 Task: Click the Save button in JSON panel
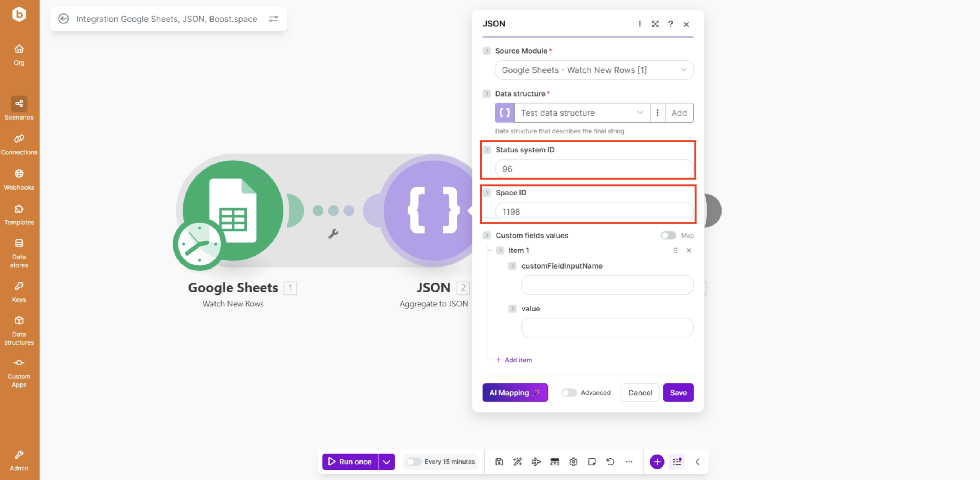pos(678,393)
